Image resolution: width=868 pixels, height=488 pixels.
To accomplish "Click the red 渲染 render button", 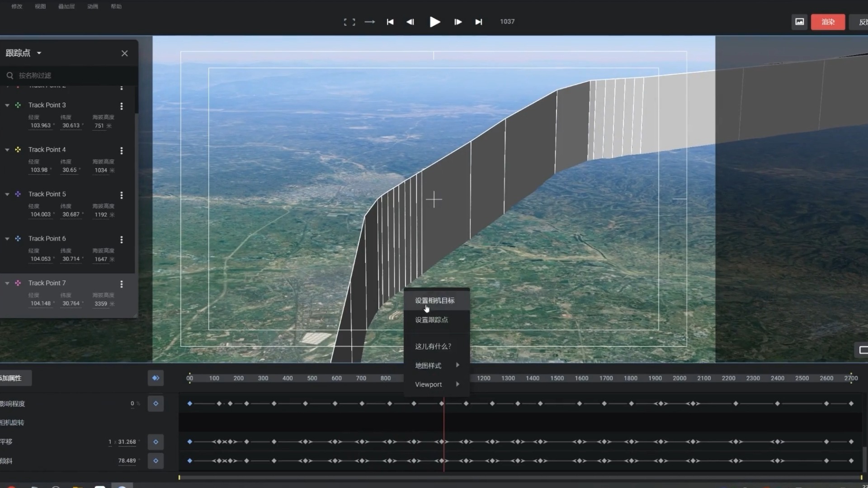I will click(828, 22).
